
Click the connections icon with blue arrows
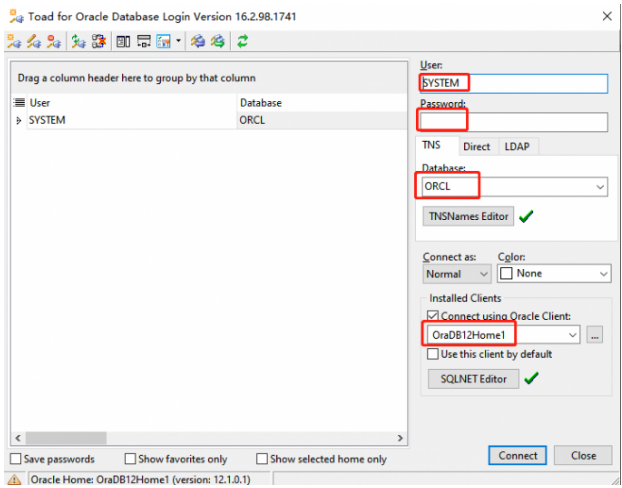pos(198,41)
